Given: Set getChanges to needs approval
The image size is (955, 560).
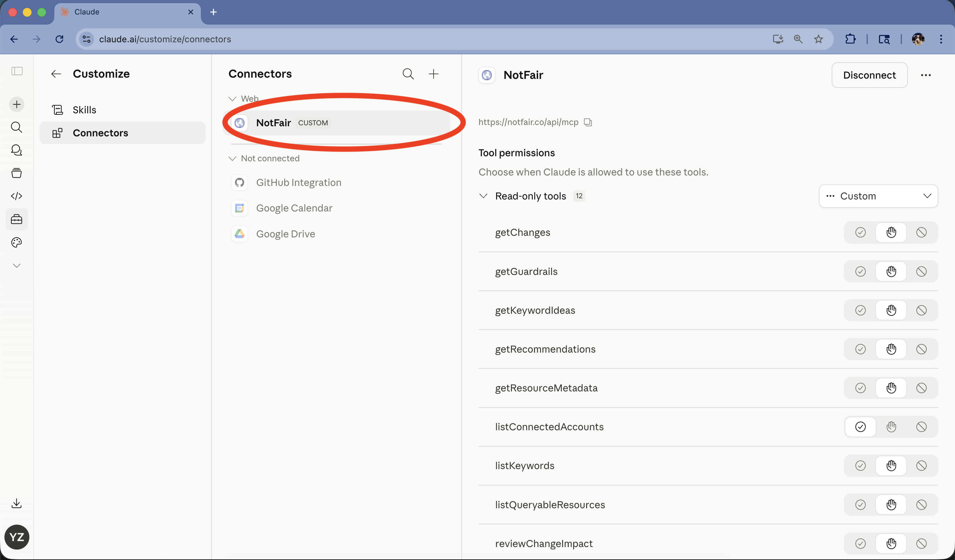Looking at the screenshot, I should tap(891, 232).
